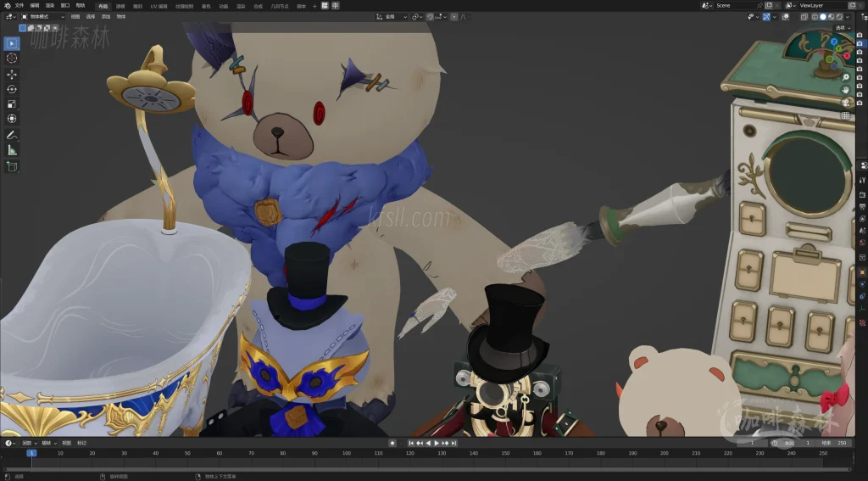Set selection mode to extend icon
Image resolution: width=868 pixels, height=481 pixels.
[x=31, y=28]
